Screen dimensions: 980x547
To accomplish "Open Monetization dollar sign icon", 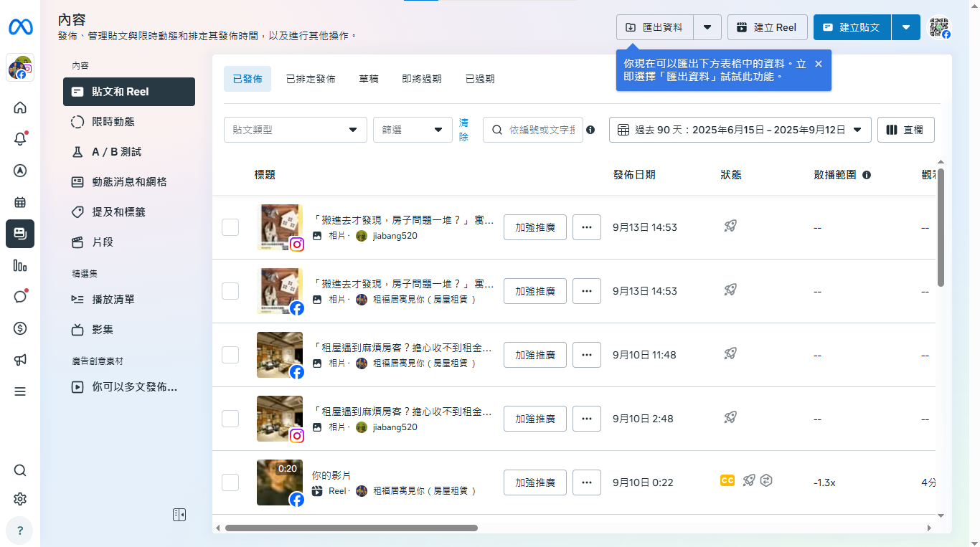I will (20, 328).
